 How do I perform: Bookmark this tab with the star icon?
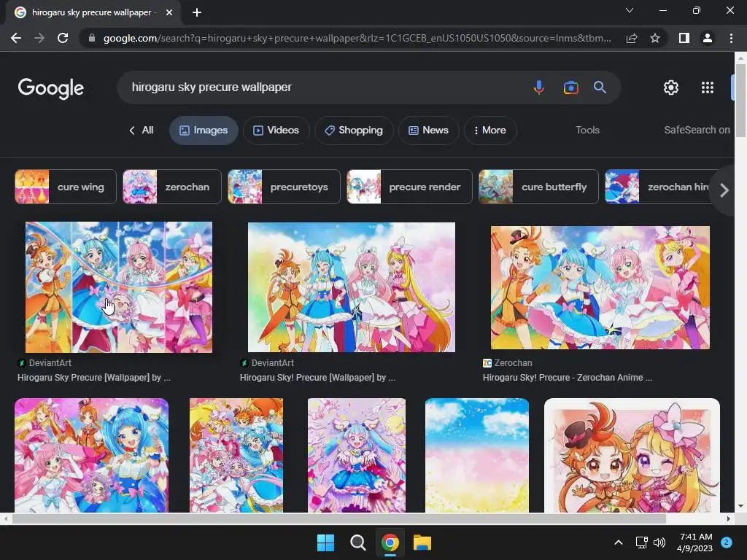[x=655, y=38]
